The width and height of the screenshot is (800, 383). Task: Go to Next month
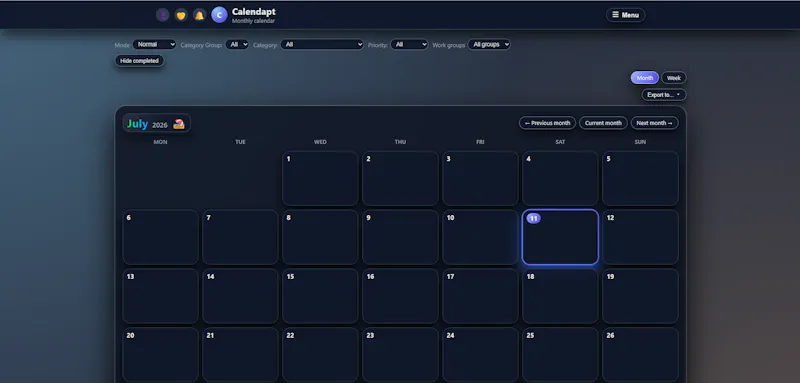[655, 123]
